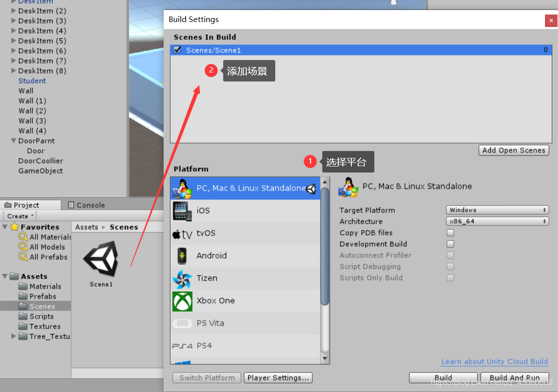
Task: Open the Learn about Unity Cloud Build link
Action: 494,361
